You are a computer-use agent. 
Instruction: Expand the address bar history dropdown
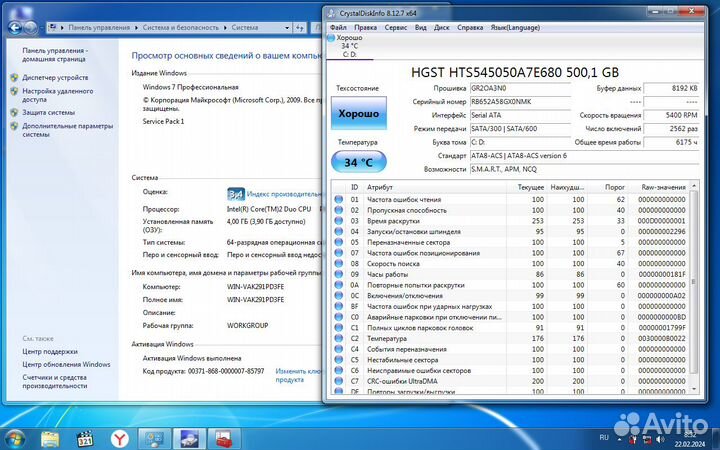(287, 28)
